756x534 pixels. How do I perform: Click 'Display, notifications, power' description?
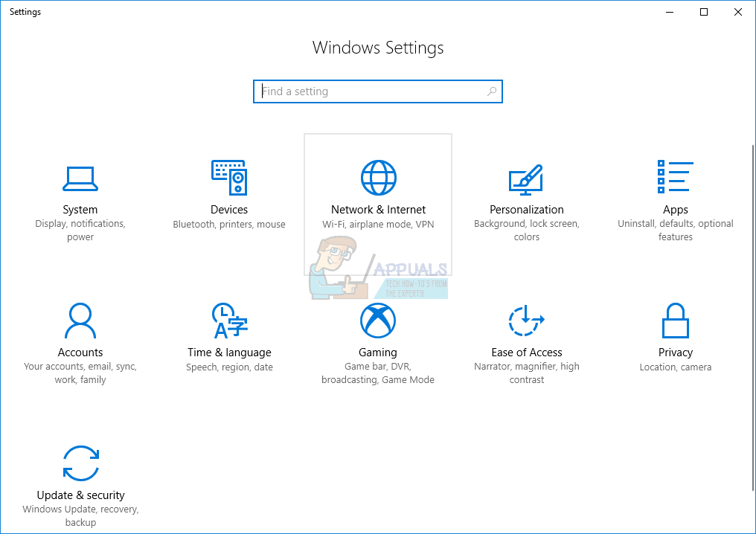point(80,231)
